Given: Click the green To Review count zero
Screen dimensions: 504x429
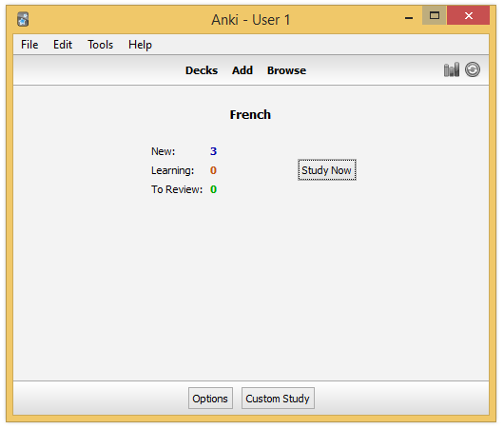Looking at the screenshot, I should coord(213,189).
